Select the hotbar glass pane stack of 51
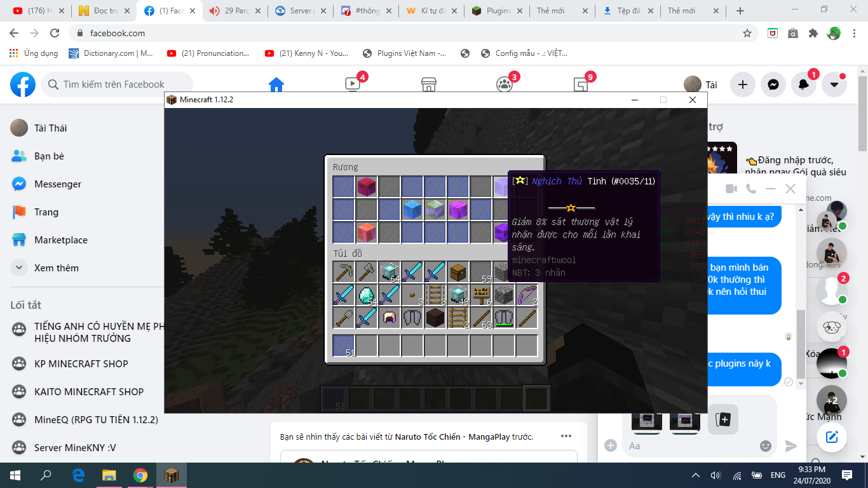Screen dimensions: 868x488 [344, 346]
